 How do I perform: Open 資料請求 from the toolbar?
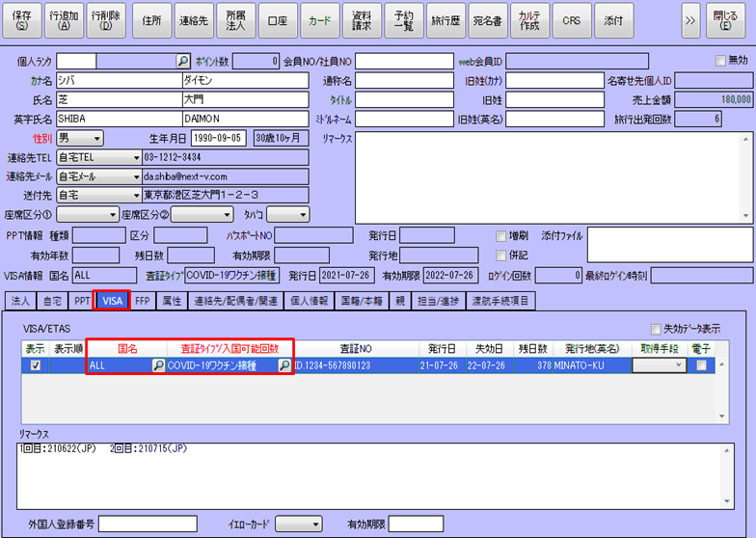click(x=362, y=20)
